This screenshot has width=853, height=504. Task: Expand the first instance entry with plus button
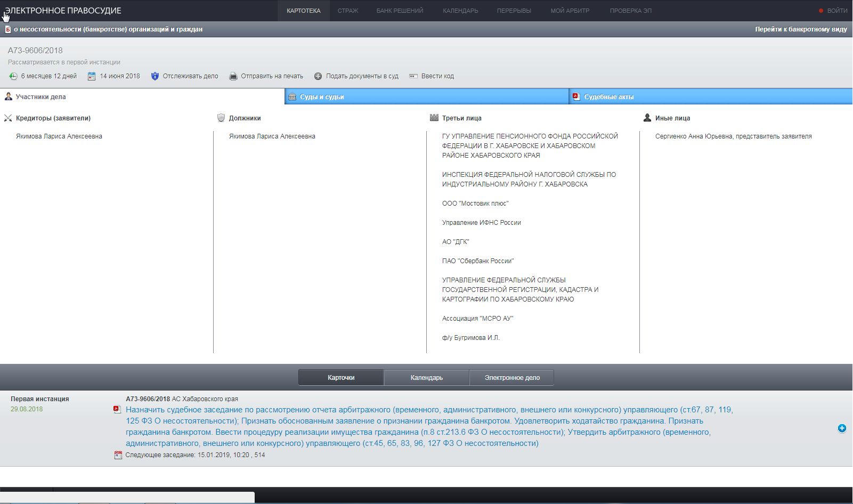pos(842,428)
